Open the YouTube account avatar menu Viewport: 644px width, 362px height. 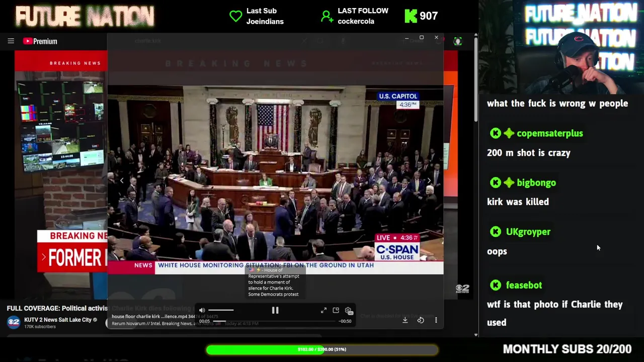[457, 41]
